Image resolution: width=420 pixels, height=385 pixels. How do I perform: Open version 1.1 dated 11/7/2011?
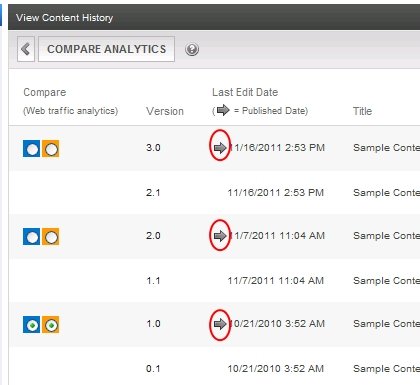coord(214,281)
